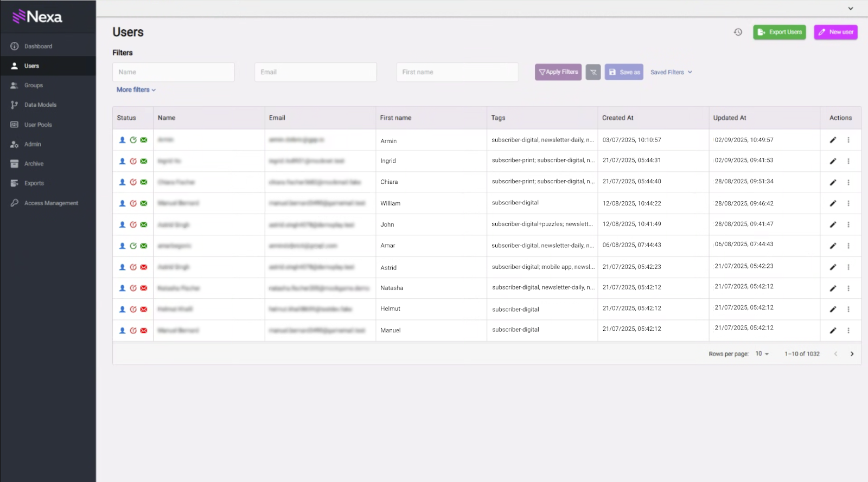Click the green verified icon in Amar's row
The image size is (868, 482).
(x=133, y=246)
